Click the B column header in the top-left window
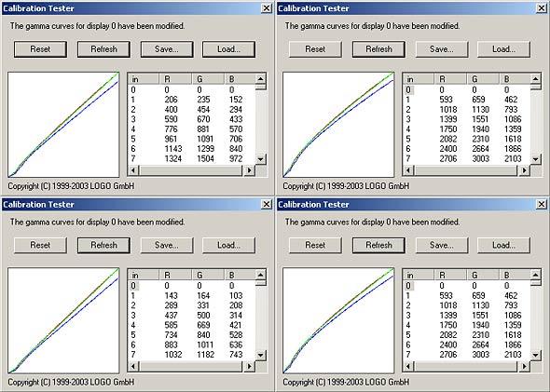 click(240, 79)
